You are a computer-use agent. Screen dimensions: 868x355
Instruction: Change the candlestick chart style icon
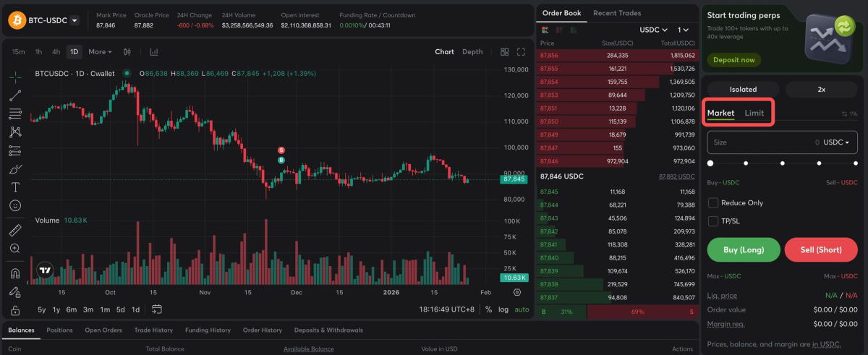127,52
